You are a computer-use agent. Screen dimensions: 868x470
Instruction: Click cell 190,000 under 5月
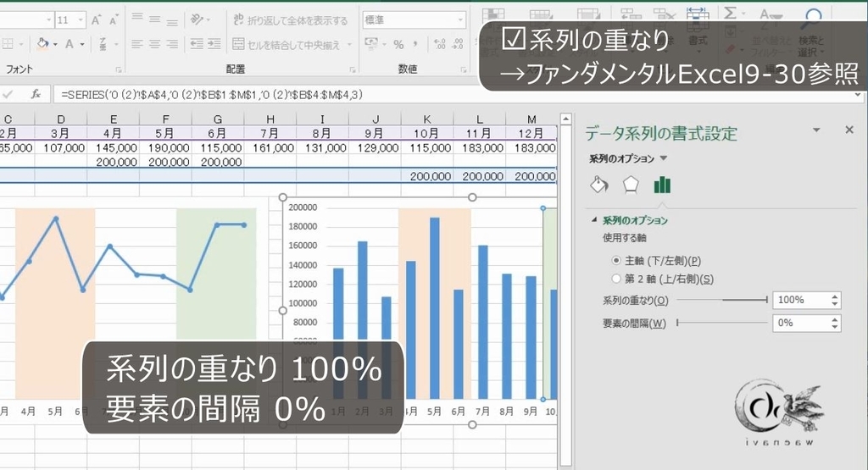[165, 148]
